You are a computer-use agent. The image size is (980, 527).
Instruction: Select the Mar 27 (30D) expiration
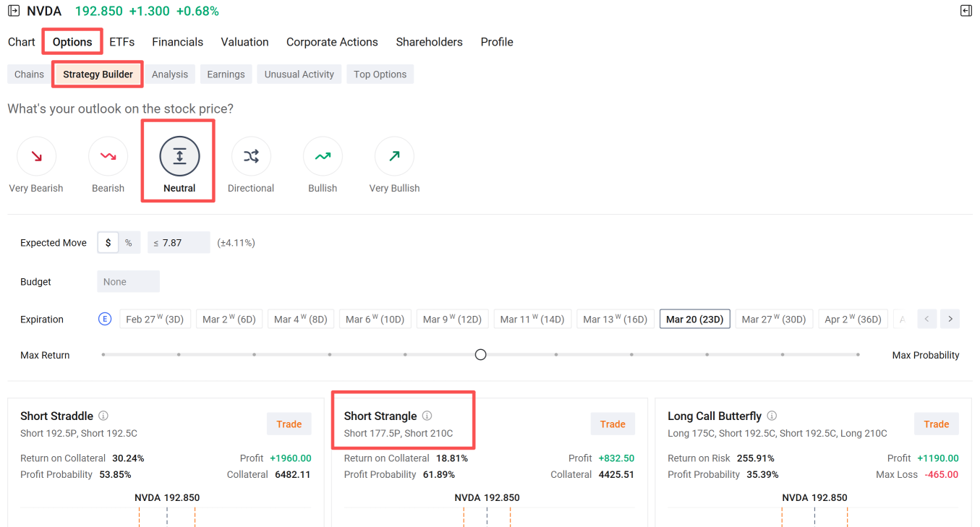point(773,319)
